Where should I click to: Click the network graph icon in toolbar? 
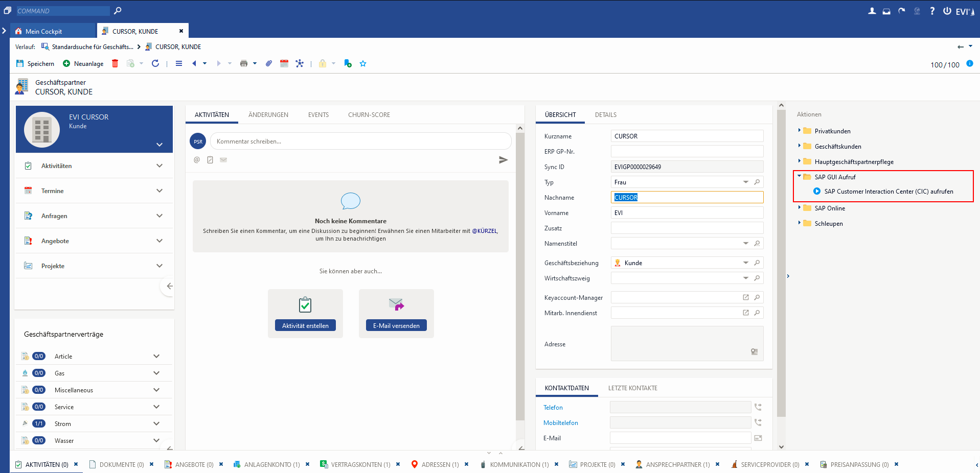(x=300, y=63)
